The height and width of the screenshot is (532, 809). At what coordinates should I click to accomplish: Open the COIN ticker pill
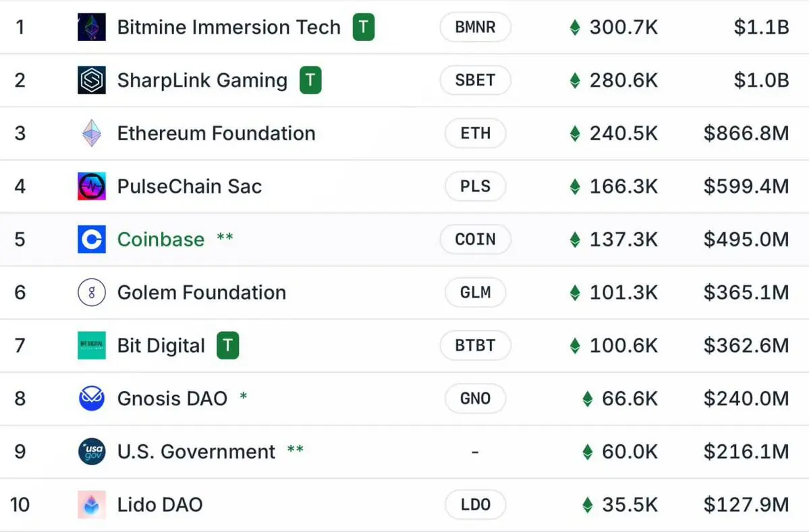475,239
